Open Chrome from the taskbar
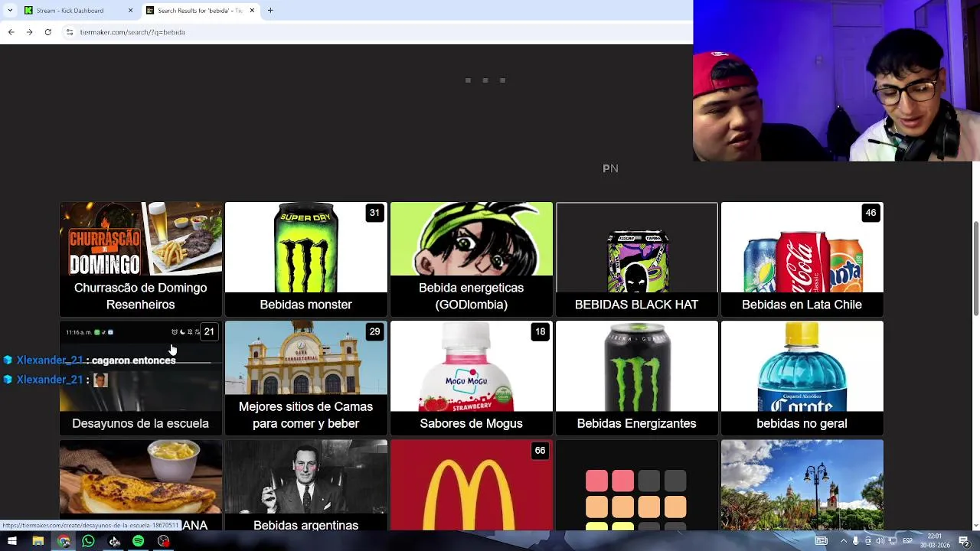Viewport: 980px width, 551px height. pos(64,541)
